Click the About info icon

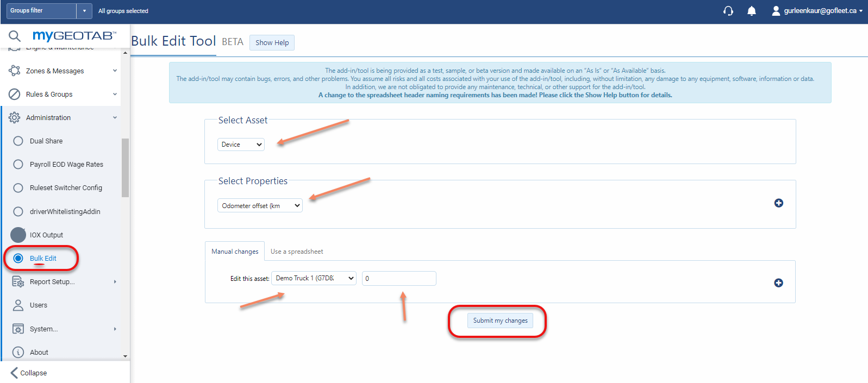click(18, 352)
